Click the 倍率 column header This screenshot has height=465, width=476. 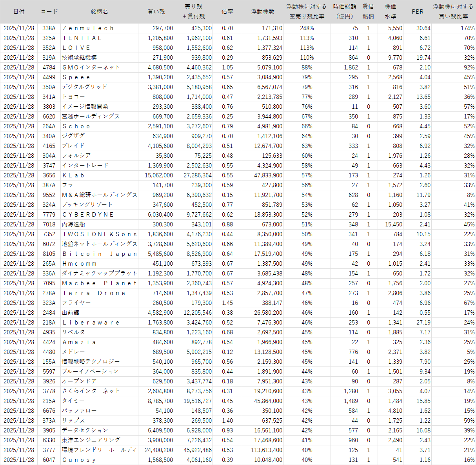point(227,12)
